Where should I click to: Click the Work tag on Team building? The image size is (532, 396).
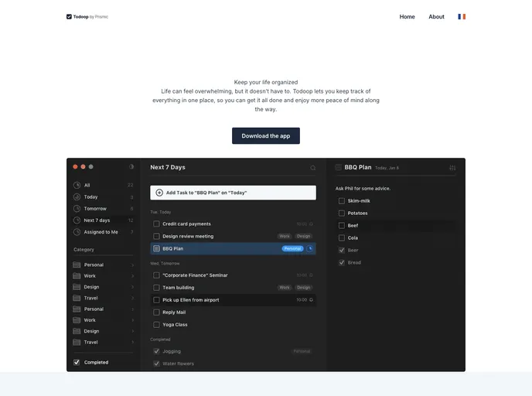(285, 288)
